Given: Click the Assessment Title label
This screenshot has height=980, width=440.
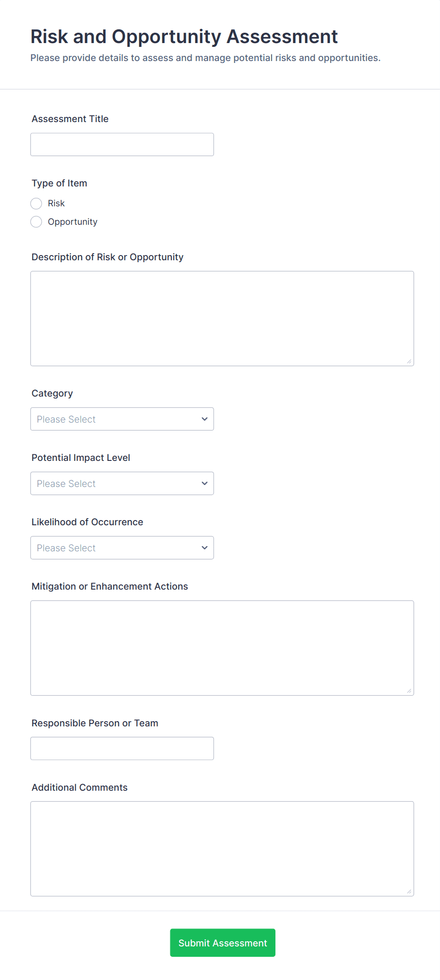Looking at the screenshot, I should coord(70,119).
